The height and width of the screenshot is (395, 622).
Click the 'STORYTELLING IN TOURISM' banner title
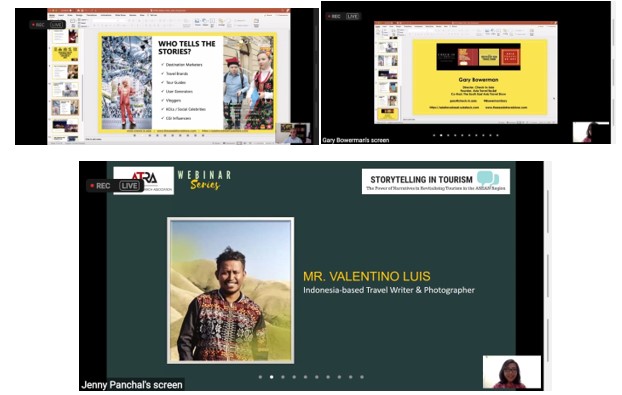pos(421,179)
